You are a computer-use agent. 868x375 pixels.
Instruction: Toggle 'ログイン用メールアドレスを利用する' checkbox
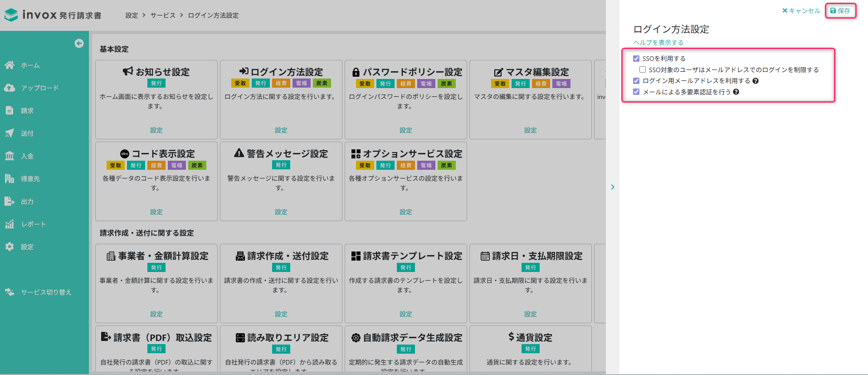point(636,81)
